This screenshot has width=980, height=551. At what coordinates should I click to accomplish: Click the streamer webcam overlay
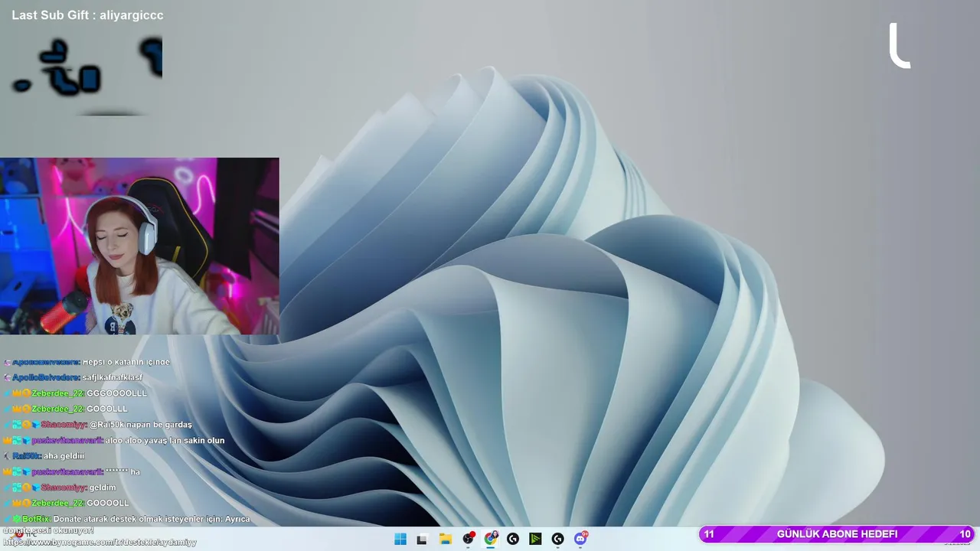tap(139, 246)
